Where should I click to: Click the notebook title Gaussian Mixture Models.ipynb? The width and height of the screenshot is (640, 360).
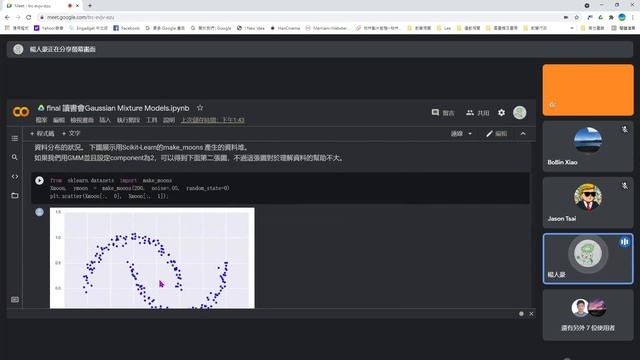point(118,108)
